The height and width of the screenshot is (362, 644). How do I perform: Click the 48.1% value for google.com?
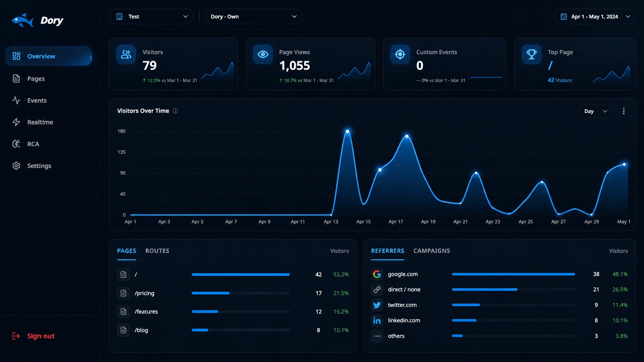(620, 274)
